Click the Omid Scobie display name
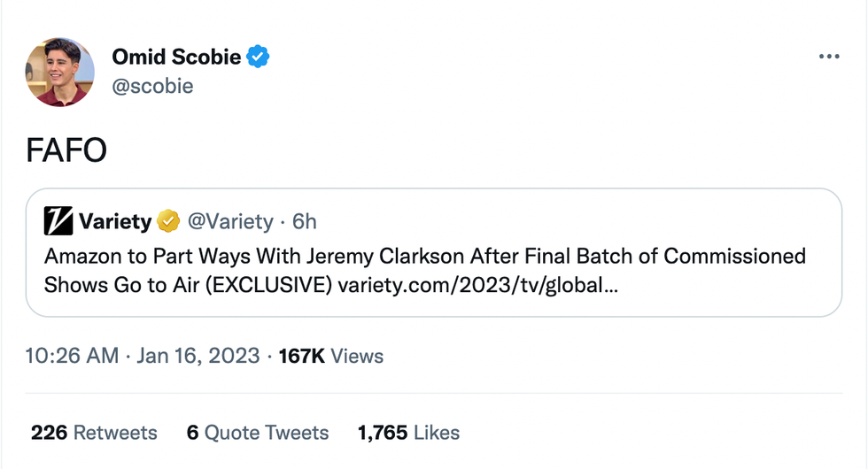 [176, 58]
